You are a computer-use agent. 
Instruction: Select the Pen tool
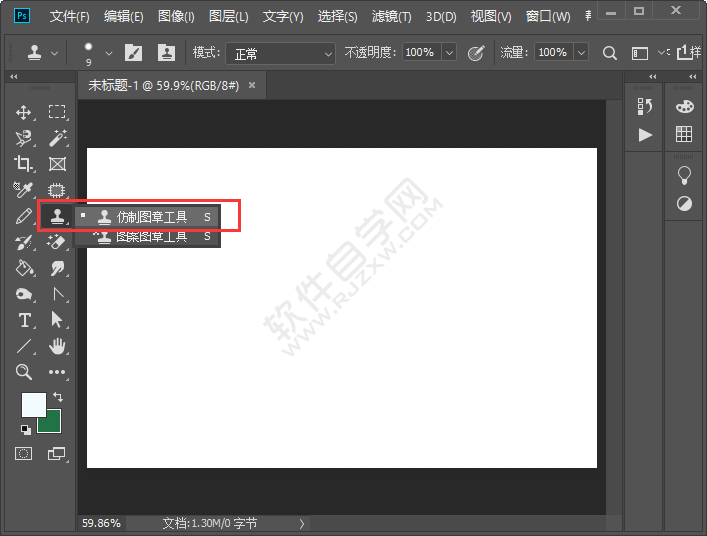pos(57,294)
